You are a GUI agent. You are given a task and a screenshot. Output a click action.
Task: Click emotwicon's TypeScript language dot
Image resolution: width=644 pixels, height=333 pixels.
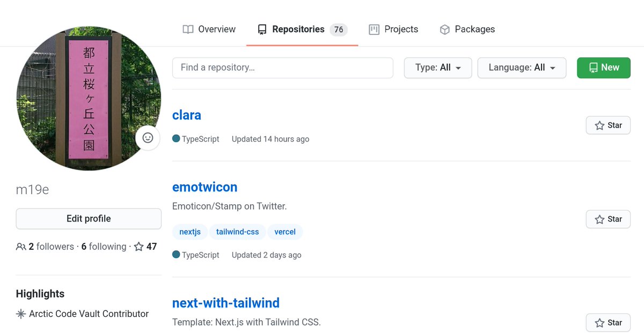pyautogui.click(x=176, y=254)
